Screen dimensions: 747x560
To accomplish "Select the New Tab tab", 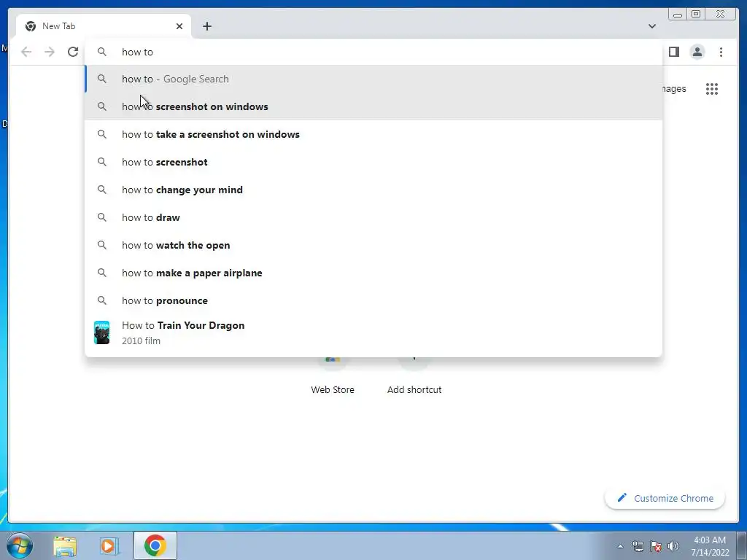I will (104, 26).
